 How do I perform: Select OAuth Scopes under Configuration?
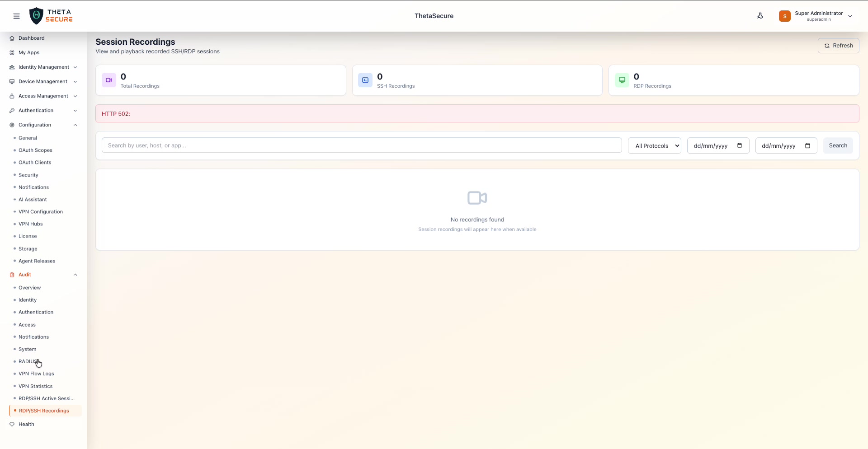pyautogui.click(x=35, y=150)
